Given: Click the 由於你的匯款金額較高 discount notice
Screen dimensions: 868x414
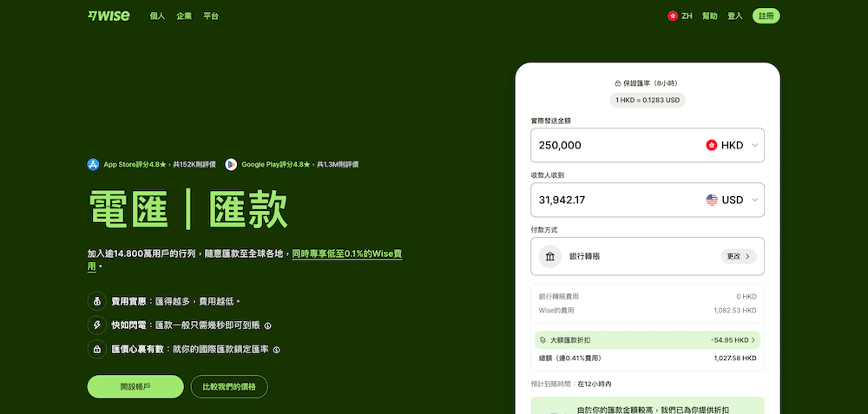Looking at the screenshot, I should (x=648, y=405).
